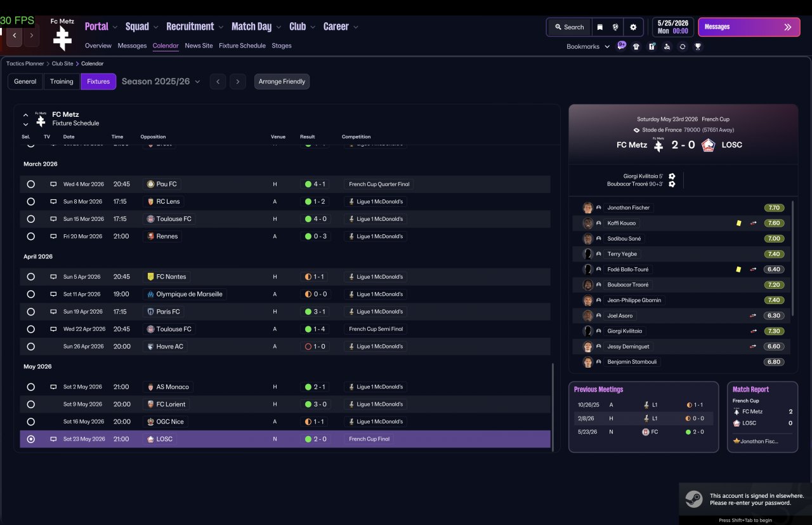Open the News Site sub-tab

coord(199,46)
